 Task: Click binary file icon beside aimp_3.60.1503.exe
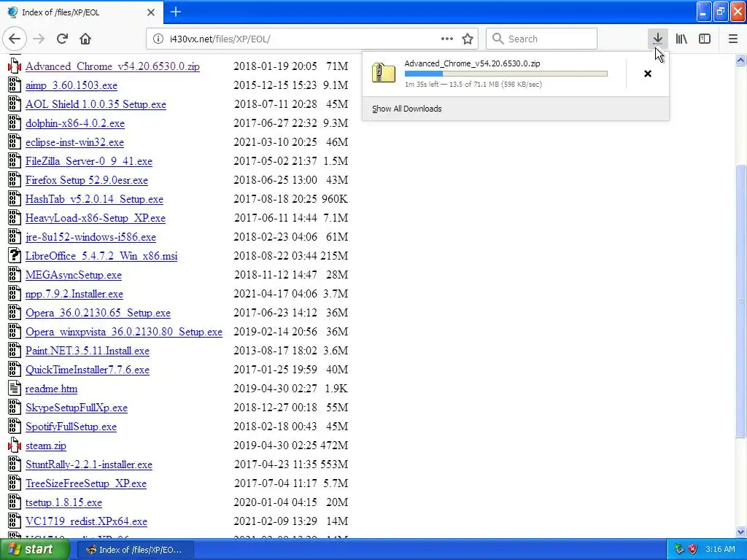tap(15, 85)
